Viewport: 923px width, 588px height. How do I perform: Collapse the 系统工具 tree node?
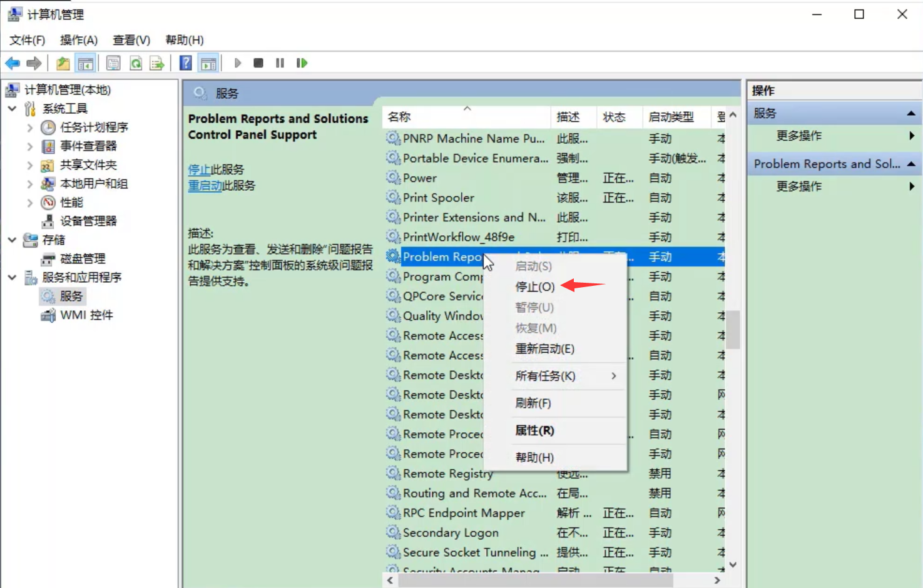click(12, 109)
